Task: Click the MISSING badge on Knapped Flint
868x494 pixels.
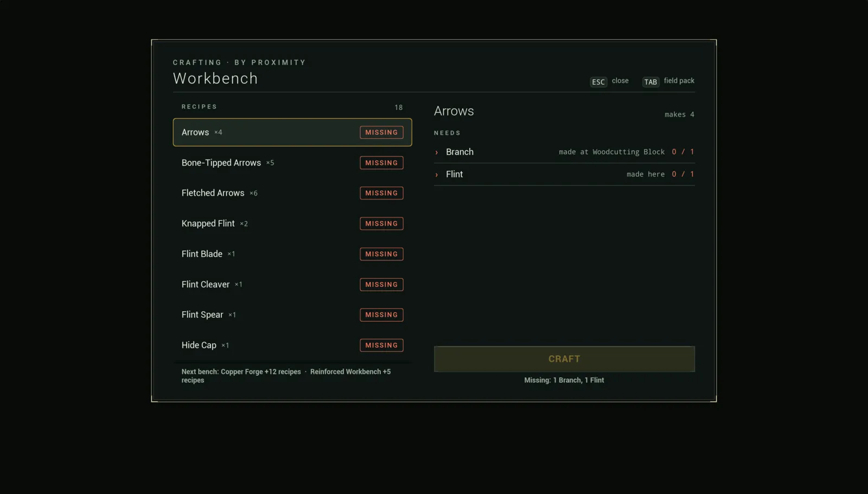Action: (x=381, y=223)
